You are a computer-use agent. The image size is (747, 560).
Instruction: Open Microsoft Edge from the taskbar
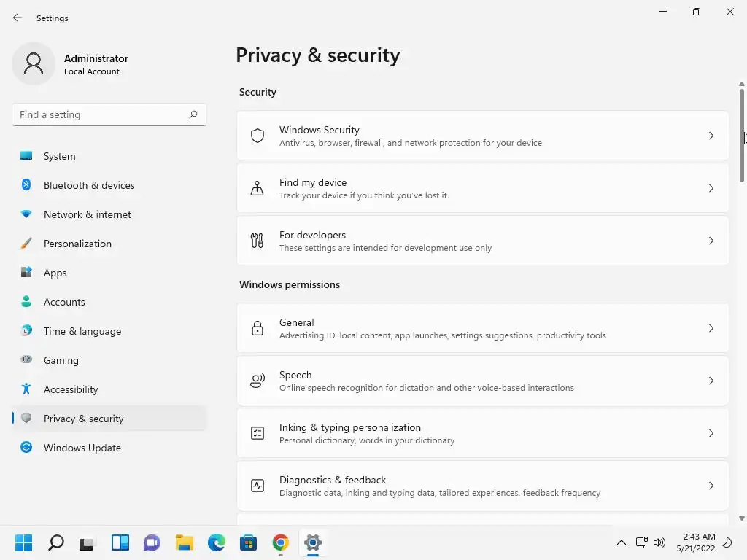pos(217,542)
